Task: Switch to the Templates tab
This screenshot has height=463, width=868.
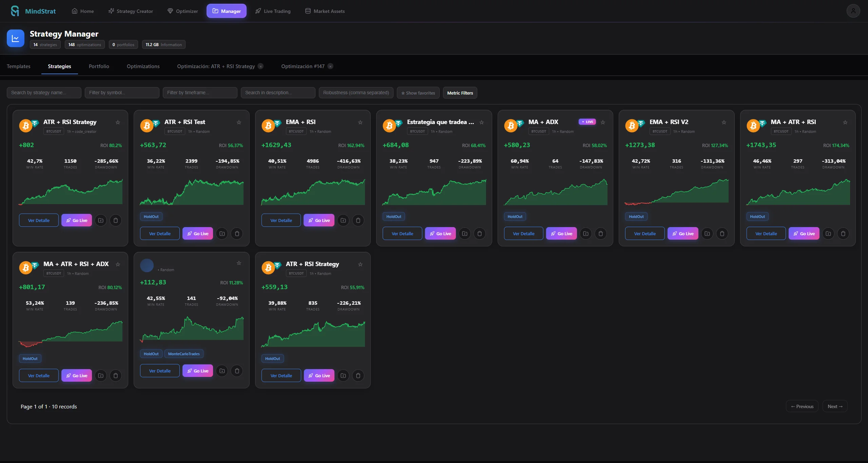Action: [18, 66]
